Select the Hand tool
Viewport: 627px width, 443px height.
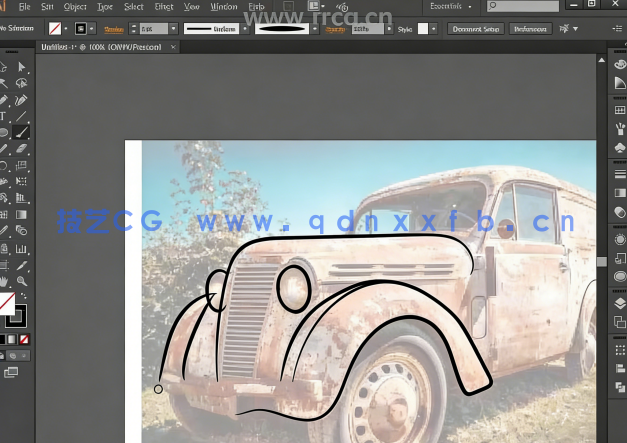[x=4, y=281]
